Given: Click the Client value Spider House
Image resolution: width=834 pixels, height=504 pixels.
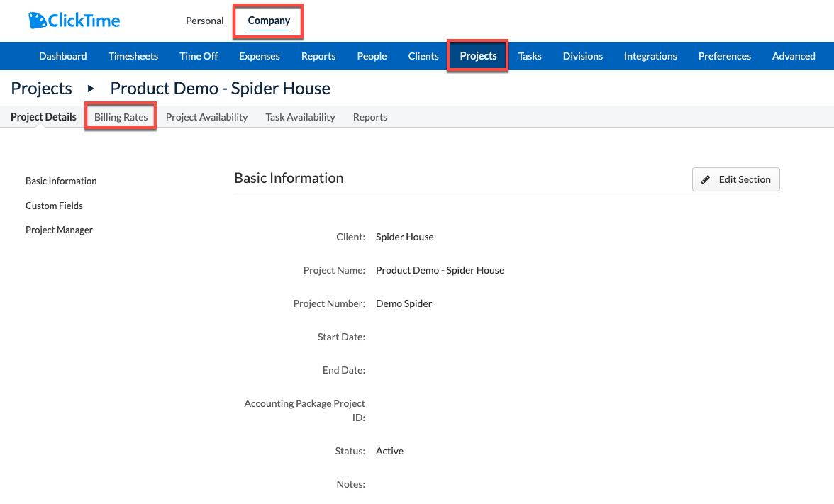Looking at the screenshot, I should [x=405, y=237].
